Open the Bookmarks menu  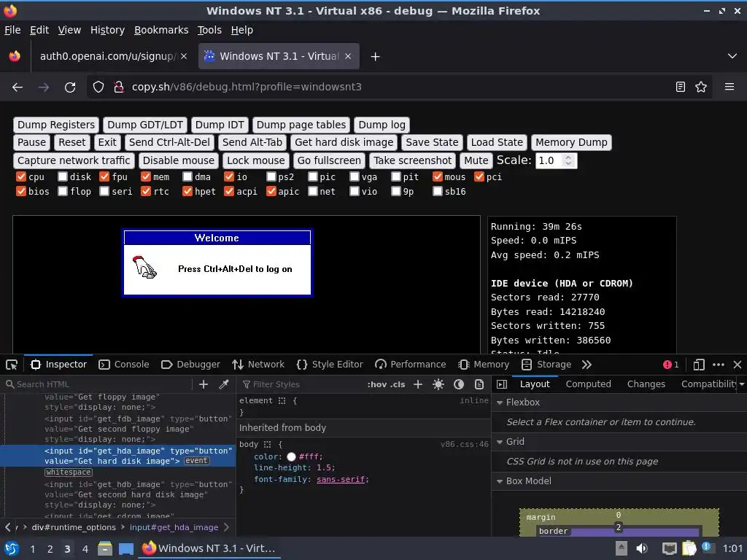pyautogui.click(x=161, y=30)
